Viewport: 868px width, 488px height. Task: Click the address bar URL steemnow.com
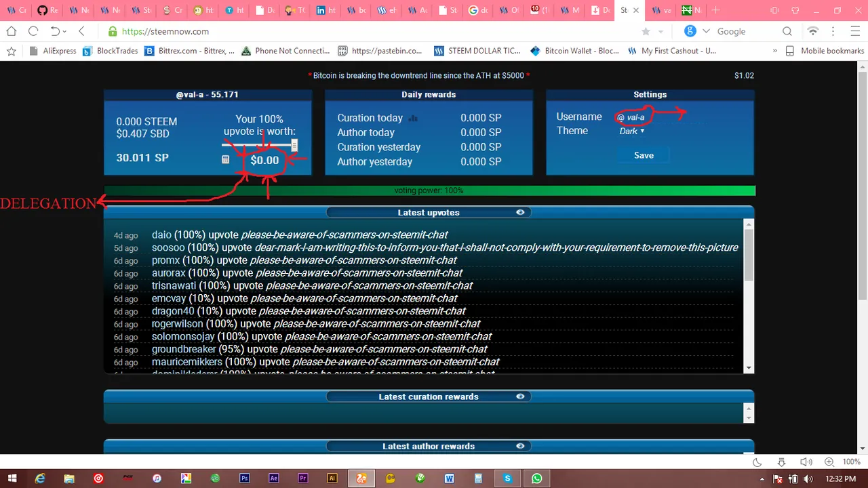[x=165, y=31]
